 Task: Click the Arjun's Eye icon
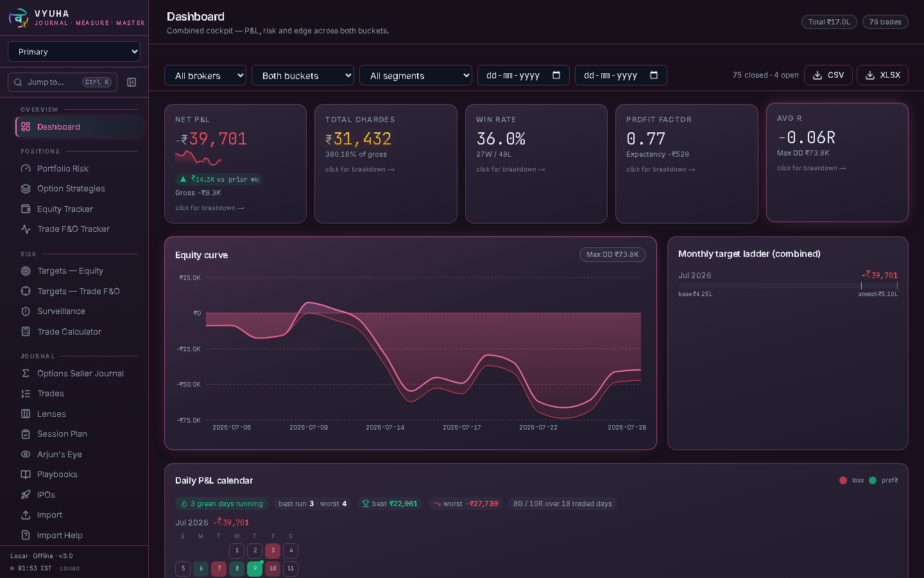26,454
